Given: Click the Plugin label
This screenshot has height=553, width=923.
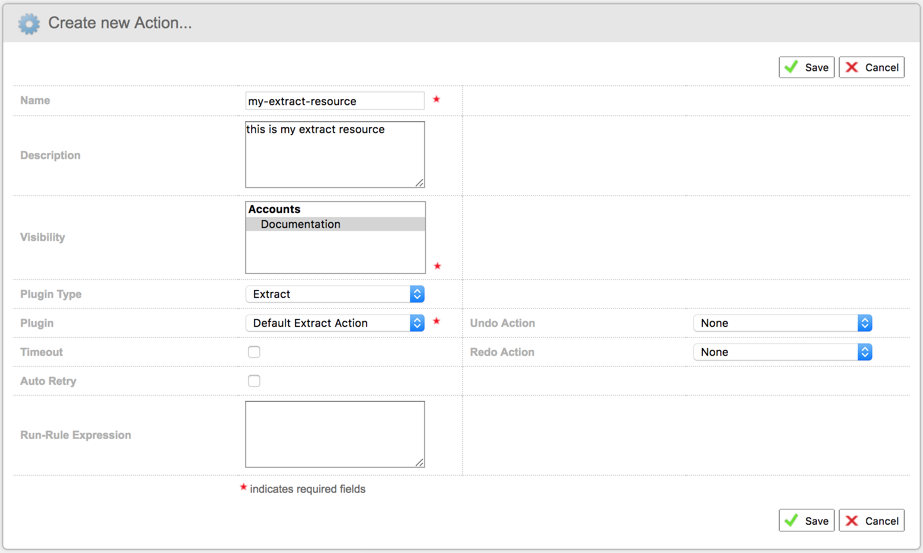Looking at the screenshot, I should (36, 323).
